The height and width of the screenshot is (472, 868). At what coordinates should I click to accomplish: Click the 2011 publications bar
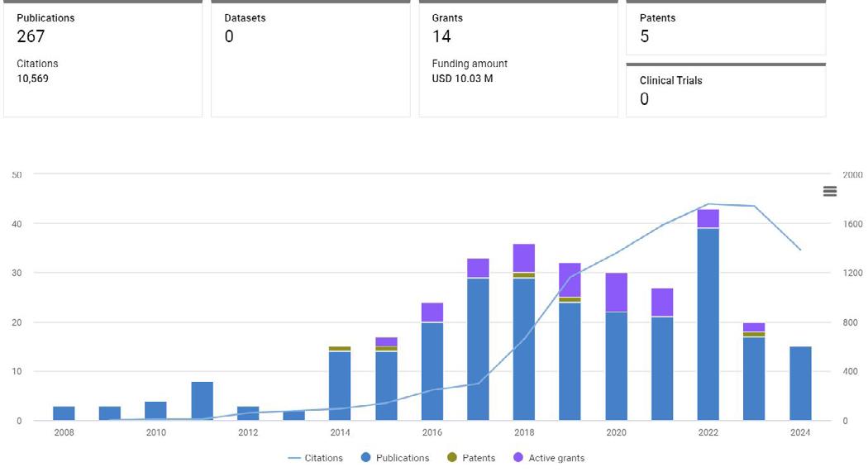[x=203, y=401]
